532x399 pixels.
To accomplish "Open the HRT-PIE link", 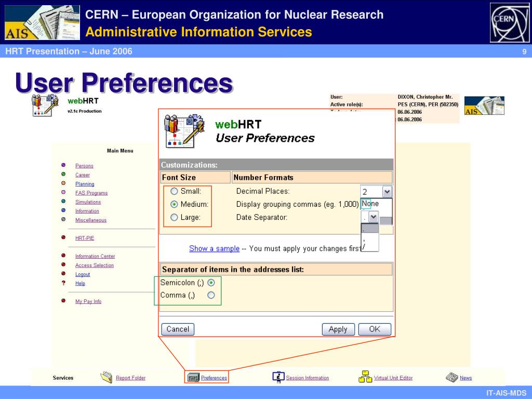I will click(x=85, y=238).
